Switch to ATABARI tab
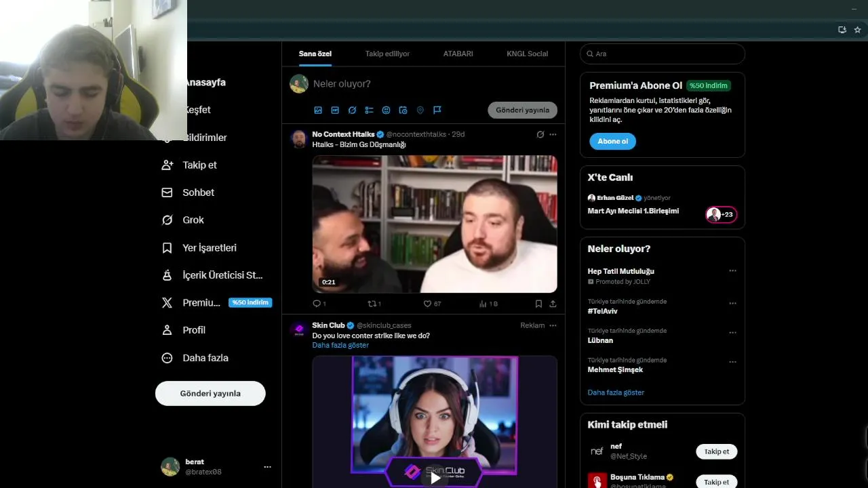The width and height of the screenshot is (868, 488). pos(458,54)
